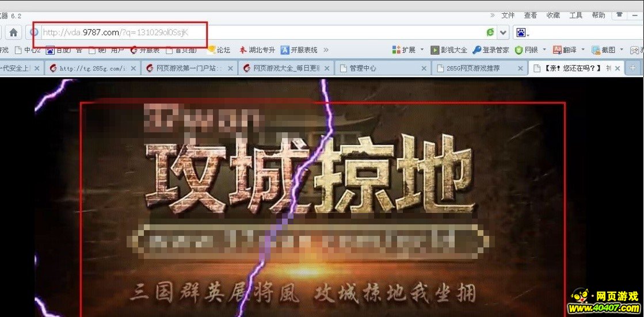Image resolution: width=644 pixels, height=317 pixels.
Task: Click the 攻城掠地 game banner image
Action: tap(323, 209)
